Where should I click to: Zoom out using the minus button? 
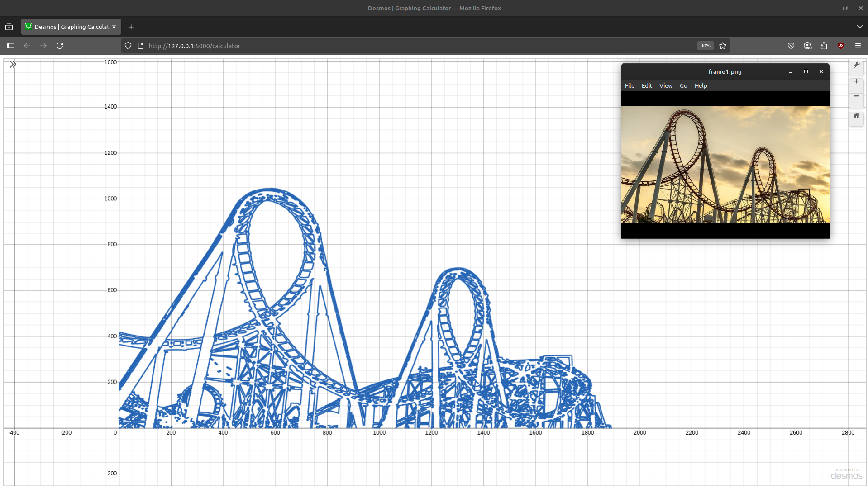pos(857,96)
